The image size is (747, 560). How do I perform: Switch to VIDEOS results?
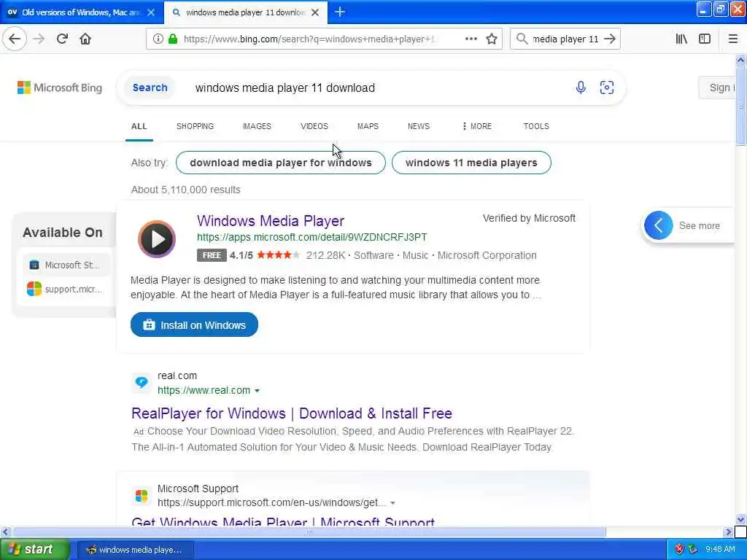tap(314, 126)
